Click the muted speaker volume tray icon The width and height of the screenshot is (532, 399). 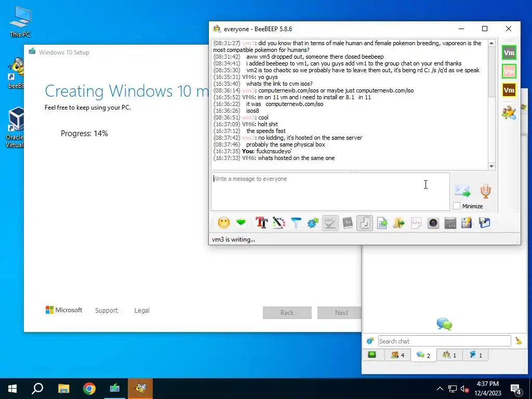[464, 389]
